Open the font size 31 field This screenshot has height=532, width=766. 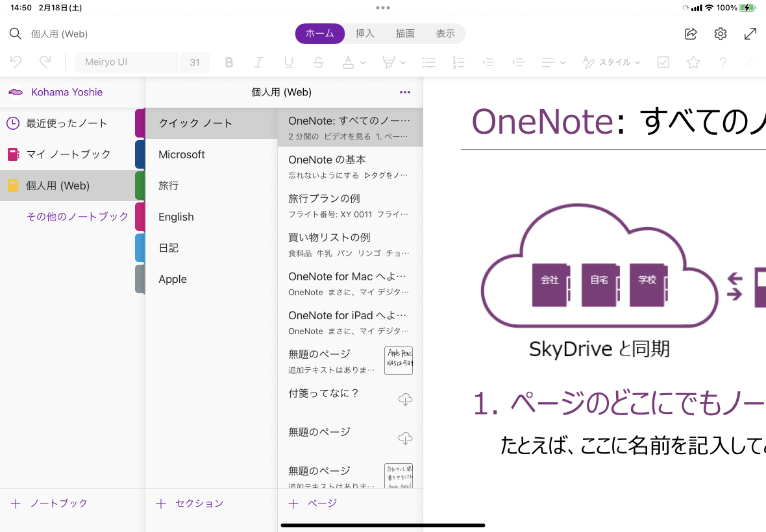click(x=195, y=62)
